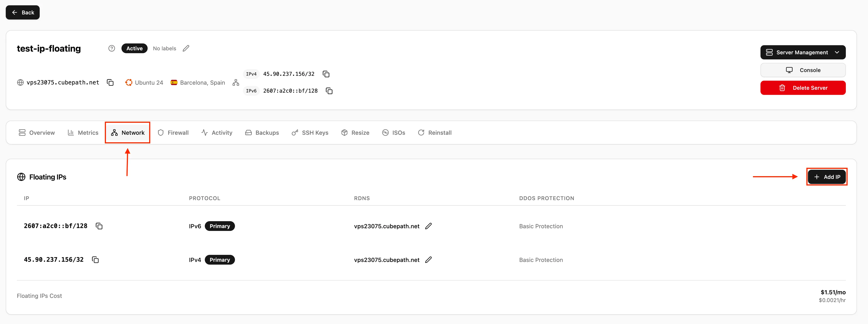
Task: Copy the hostname vps23075.cubepath.net in header
Action: pyautogui.click(x=110, y=82)
